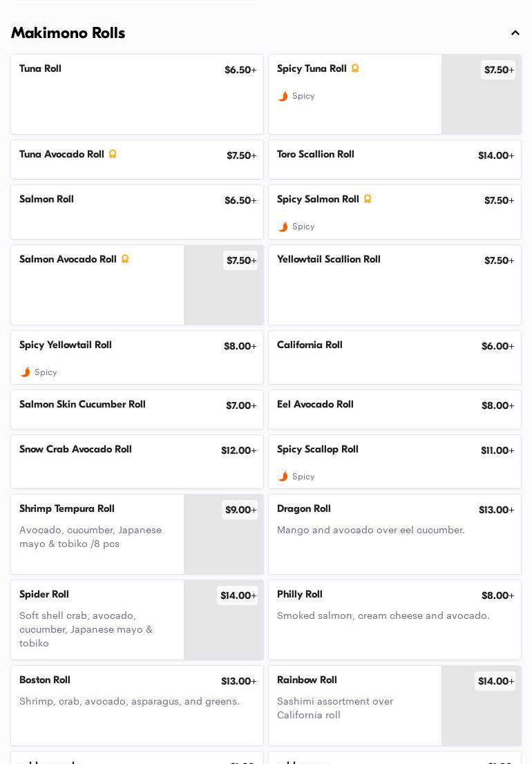The width and height of the screenshot is (532, 764).
Task: Click the chili pepper icon under Spicy Yellowtail Roll
Action: pos(26,372)
